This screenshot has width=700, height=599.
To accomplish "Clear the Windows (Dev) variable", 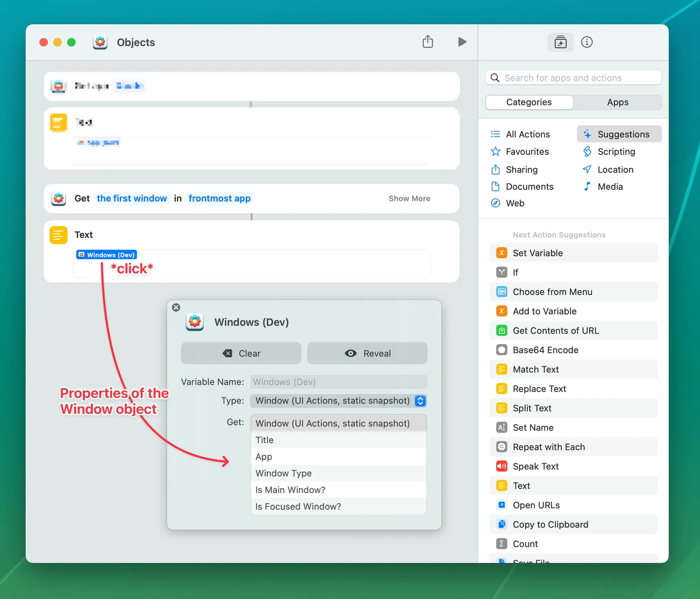I will pos(241,353).
